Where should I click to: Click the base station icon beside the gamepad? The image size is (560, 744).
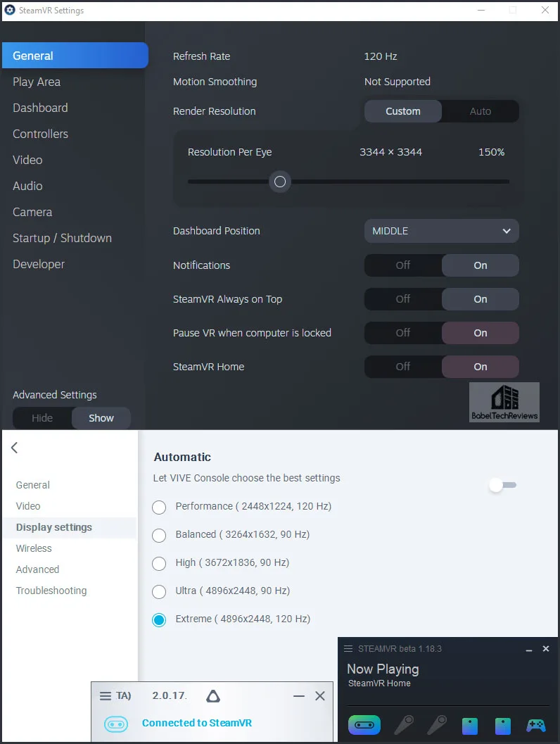pyautogui.click(x=502, y=726)
